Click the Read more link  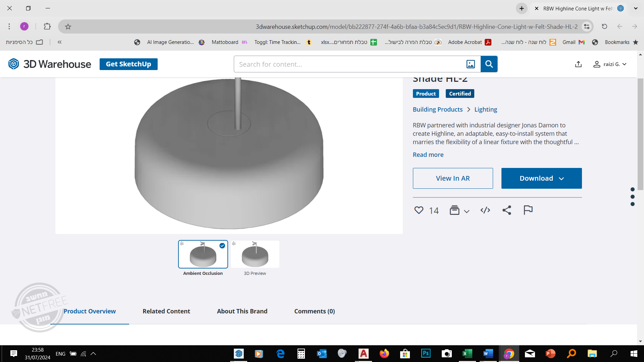click(x=428, y=155)
